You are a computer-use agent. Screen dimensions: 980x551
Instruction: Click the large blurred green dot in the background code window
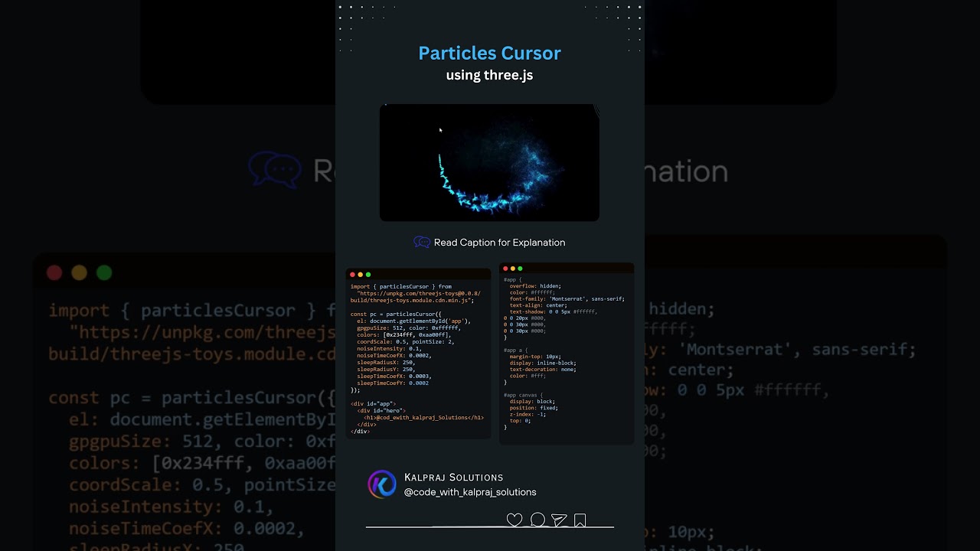[x=104, y=272]
